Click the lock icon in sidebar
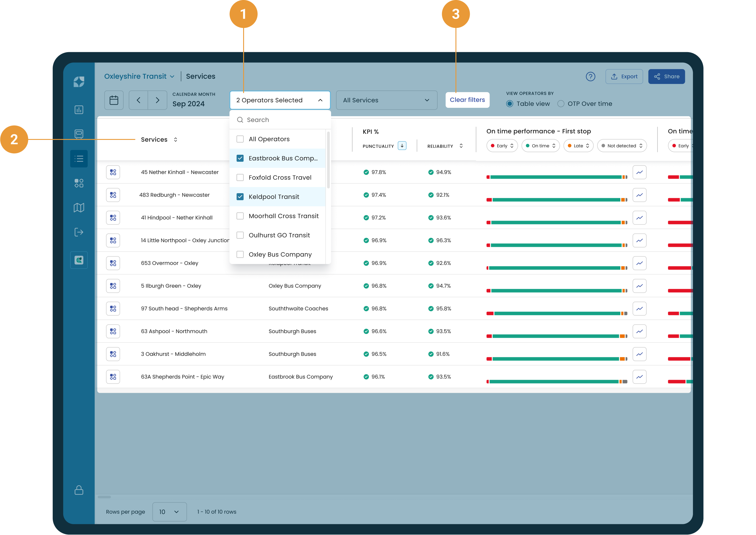This screenshot has width=756, height=535. coord(79,490)
